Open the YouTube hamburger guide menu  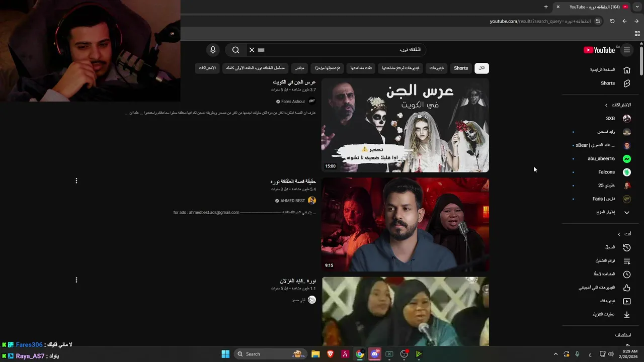point(627,50)
